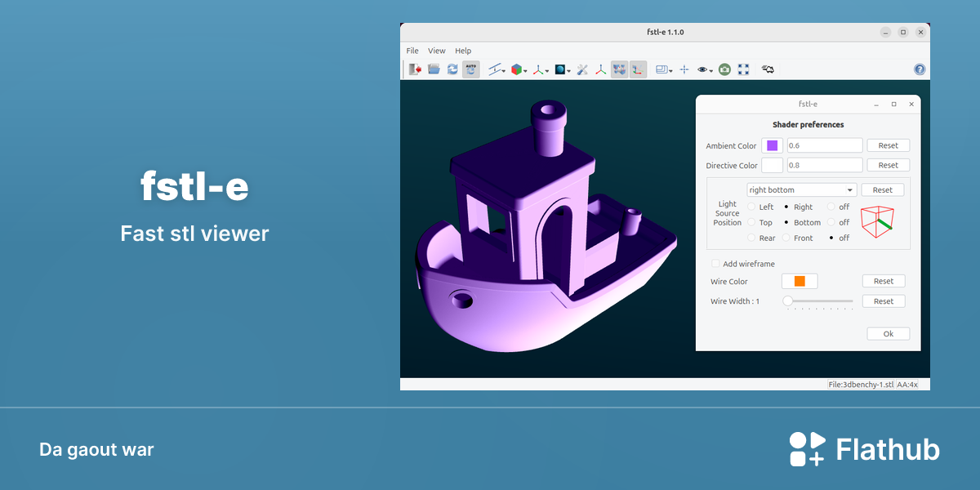Open settings via the wrench and screwdriver icon
Image resolution: width=980 pixels, height=490 pixels.
tap(582, 69)
